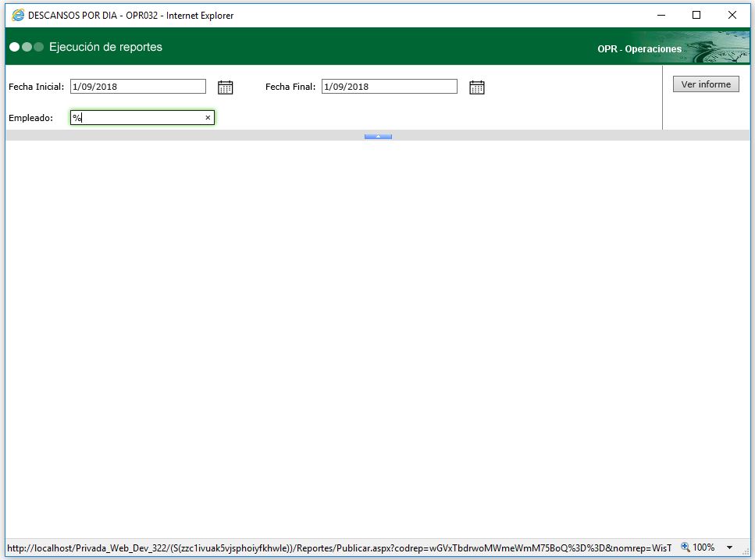Image resolution: width=755 pixels, height=560 pixels.
Task: Focus the Fecha Inicial date field
Action: click(x=138, y=87)
